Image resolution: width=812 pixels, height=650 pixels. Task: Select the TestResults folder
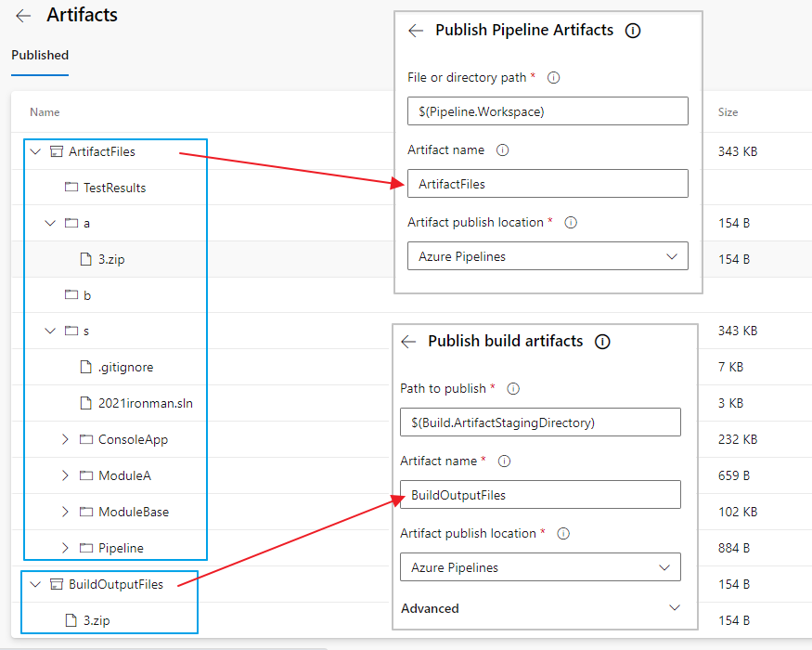(x=114, y=188)
